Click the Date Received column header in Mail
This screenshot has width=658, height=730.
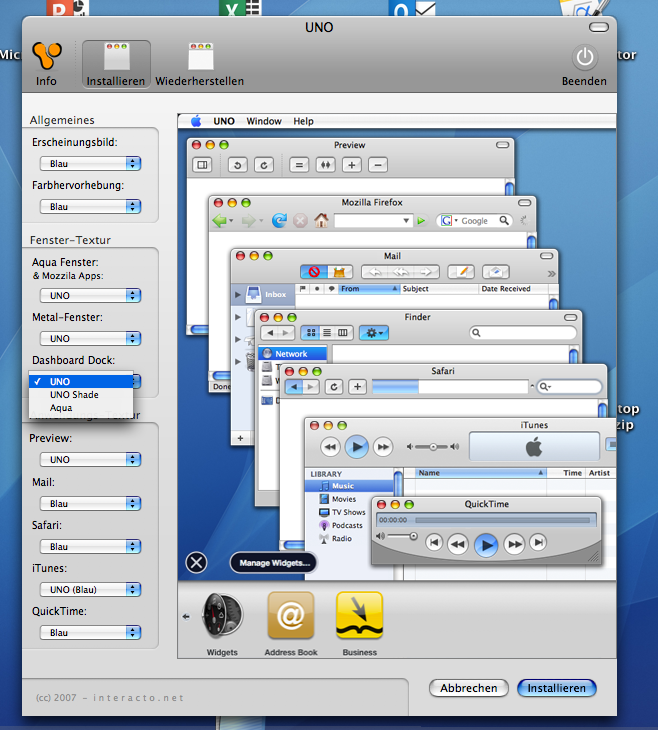[x=513, y=289]
